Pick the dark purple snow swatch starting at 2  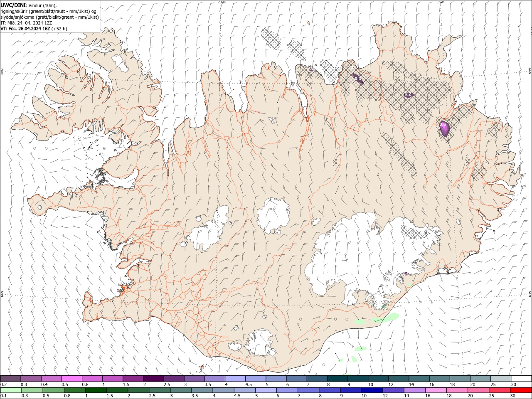click(x=153, y=379)
